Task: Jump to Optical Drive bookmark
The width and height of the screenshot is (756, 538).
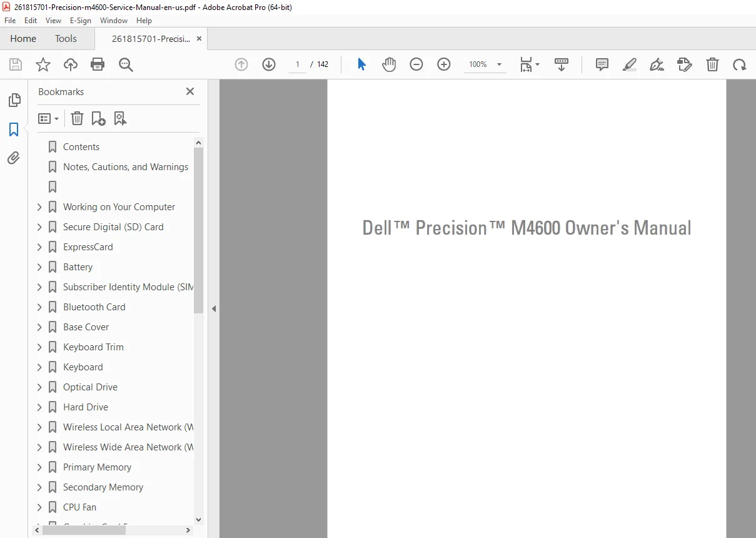Action: pos(90,387)
